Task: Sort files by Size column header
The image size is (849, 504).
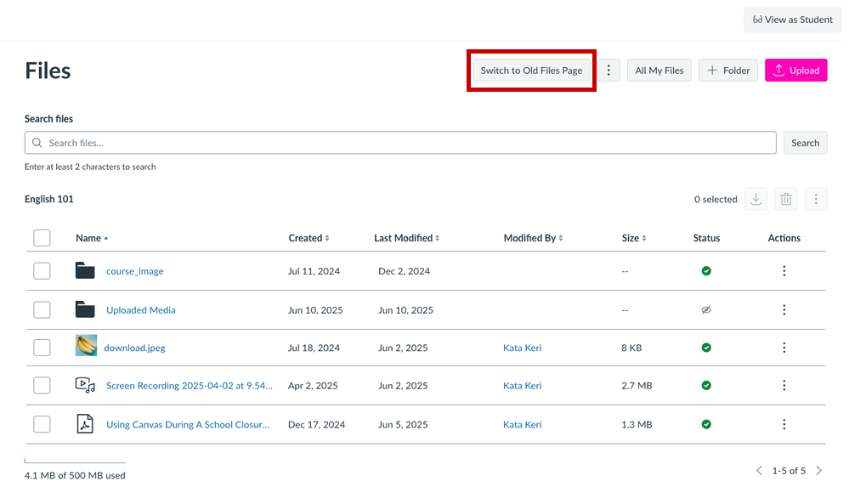Action: [x=634, y=238]
